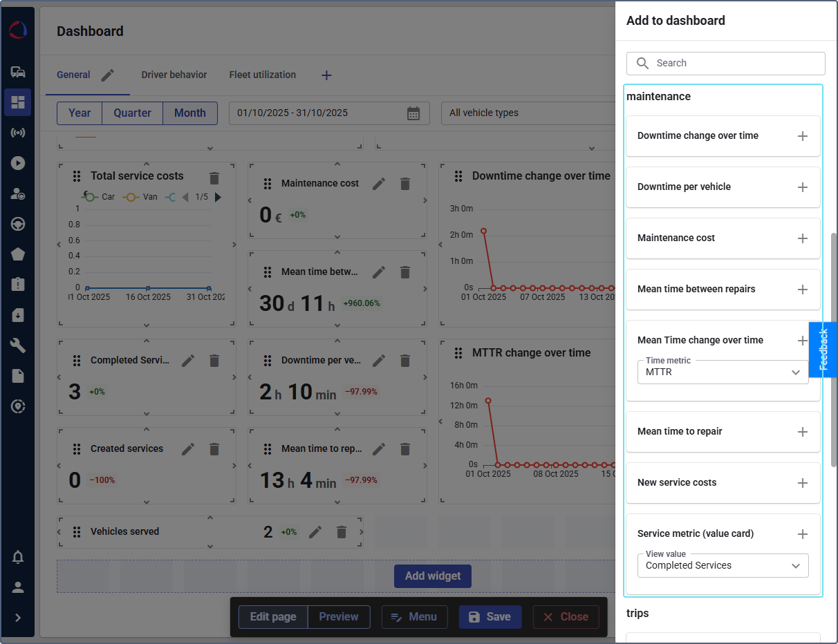Click the wrench maintenance icon in sidebar
Image resolution: width=838 pixels, height=644 pixels.
tap(18, 345)
